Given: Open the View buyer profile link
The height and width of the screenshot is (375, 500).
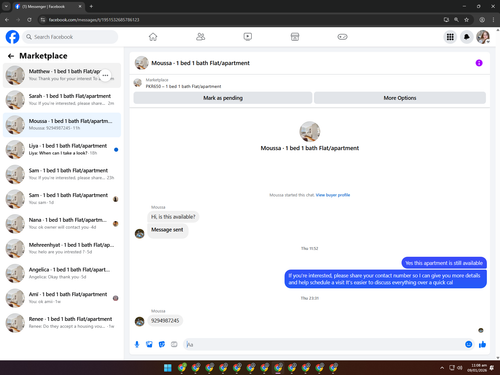Looking at the screenshot, I should [333, 195].
